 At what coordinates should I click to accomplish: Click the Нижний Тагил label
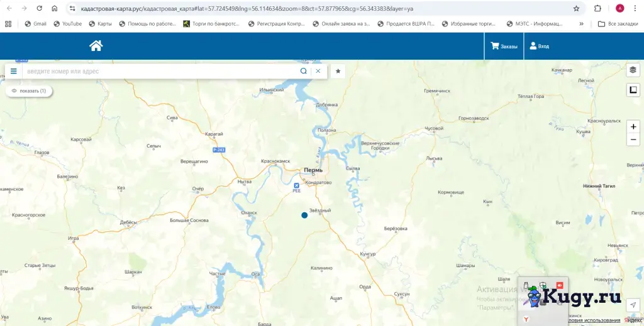pos(599,186)
